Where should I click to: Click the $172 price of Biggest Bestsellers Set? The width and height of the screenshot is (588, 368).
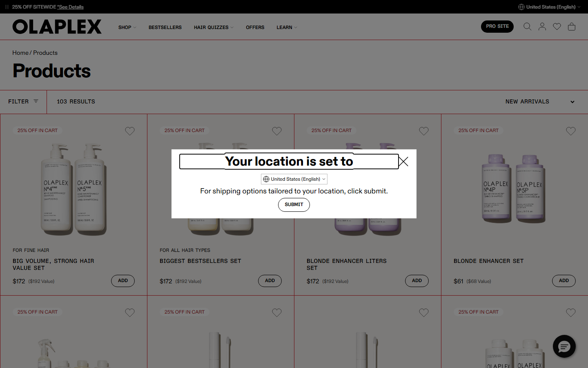166,281
